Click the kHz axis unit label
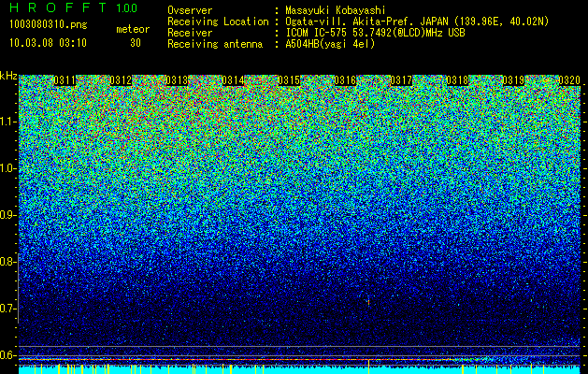 [x=8, y=76]
